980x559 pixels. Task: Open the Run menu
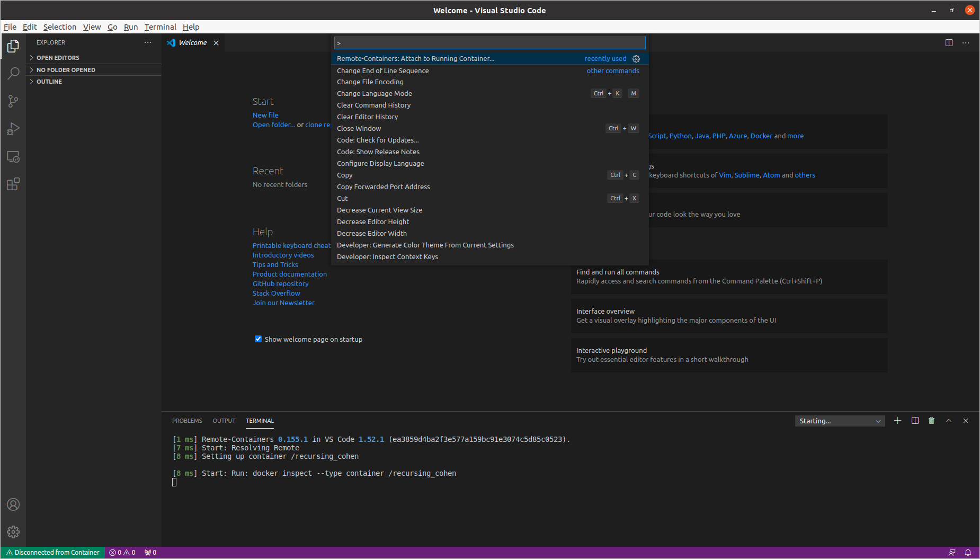pyautogui.click(x=131, y=27)
